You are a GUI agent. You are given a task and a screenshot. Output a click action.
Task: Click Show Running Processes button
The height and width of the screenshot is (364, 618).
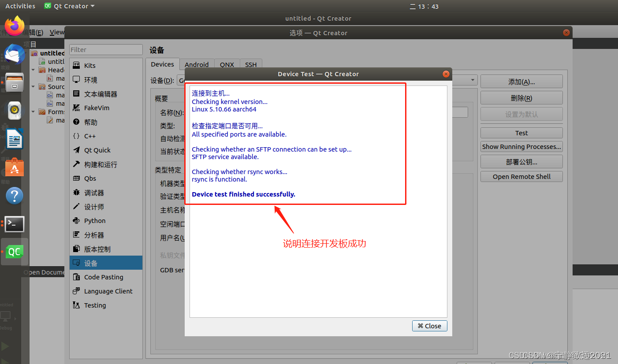click(521, 147)
